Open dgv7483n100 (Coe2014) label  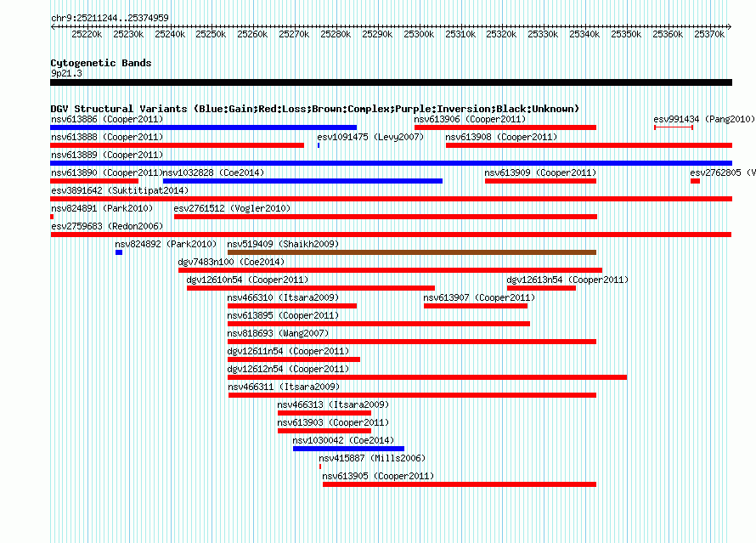tap(231, 262)
